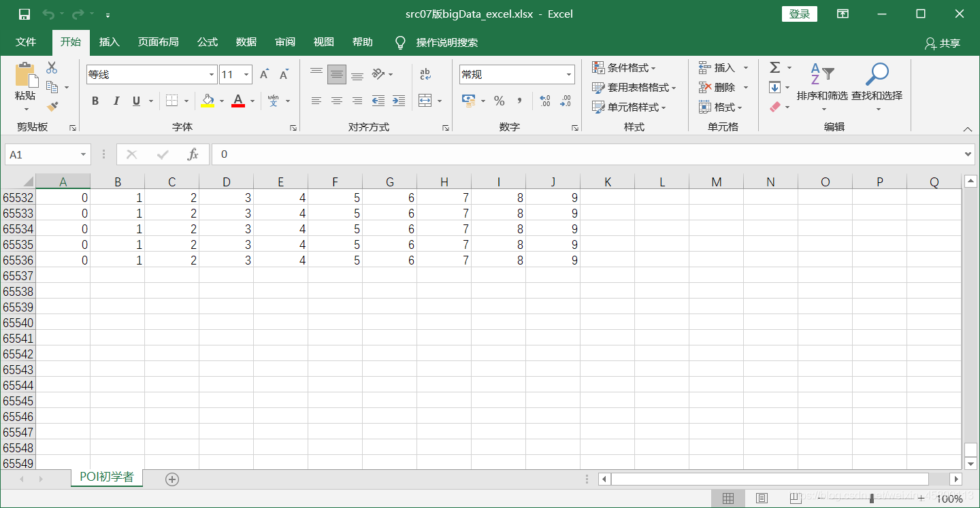Screen dimensions: 980x508
Task: Switch to the 视图 tab
Action: 324,42
